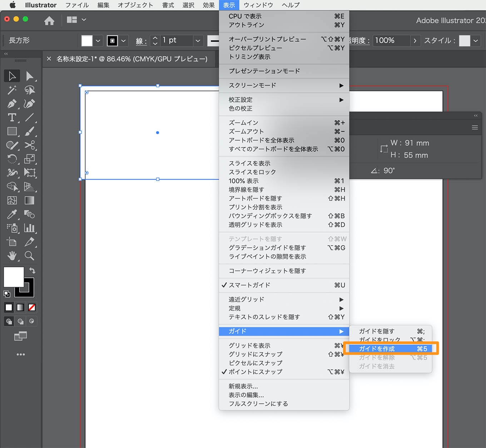This screenshot has height=448, width=486.
Task: Open the fill color dropdown arrow
Action: 98,41
